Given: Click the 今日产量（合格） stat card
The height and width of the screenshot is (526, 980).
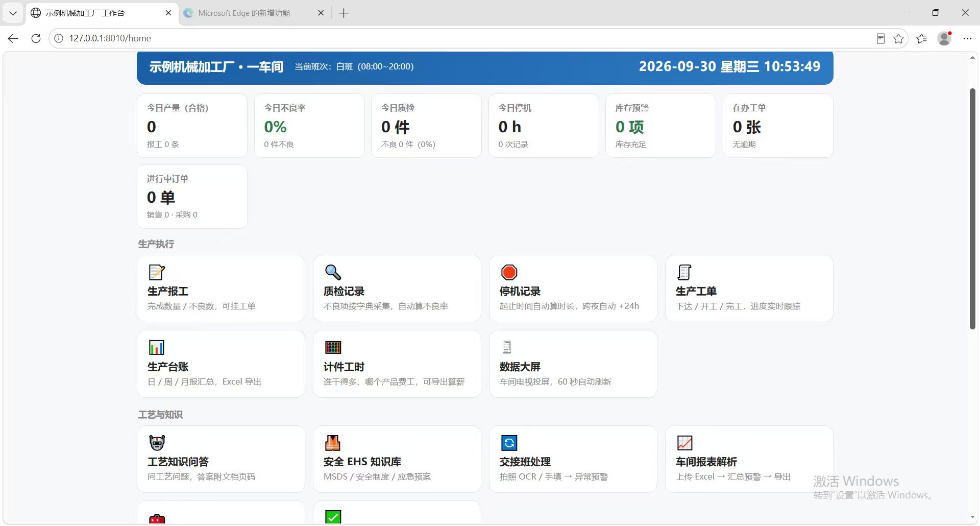Looking at the screenshot, I should coord(192,126).
